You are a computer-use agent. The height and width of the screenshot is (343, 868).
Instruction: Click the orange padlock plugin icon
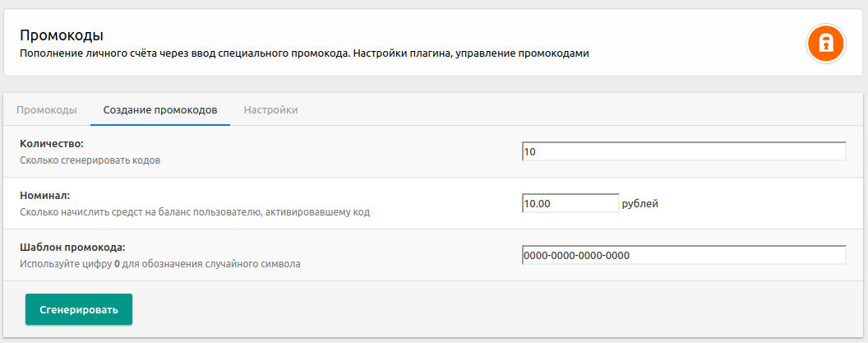coord(825,43)
